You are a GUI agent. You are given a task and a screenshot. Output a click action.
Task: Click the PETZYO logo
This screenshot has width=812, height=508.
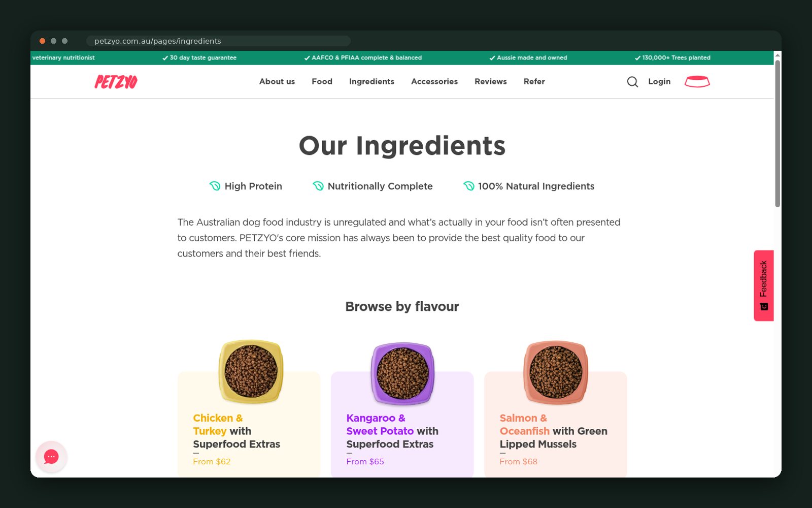pyautogui.click(x=116, y=82)
